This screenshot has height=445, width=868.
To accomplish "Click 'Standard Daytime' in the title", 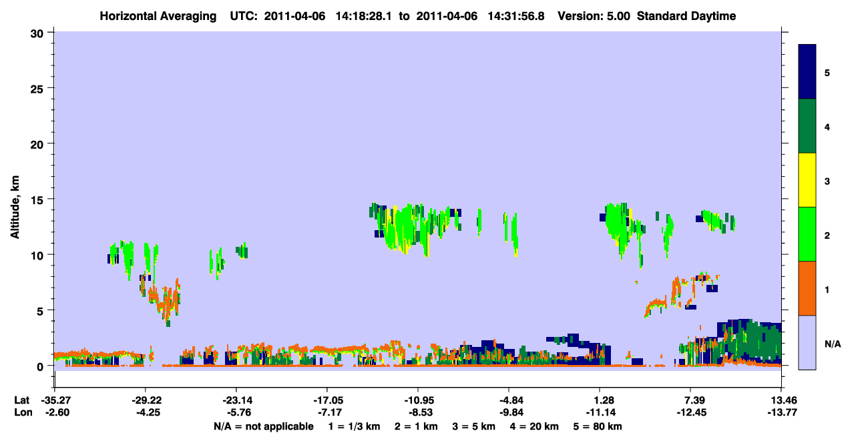I will pyautogui.click(x=686, y=16).
